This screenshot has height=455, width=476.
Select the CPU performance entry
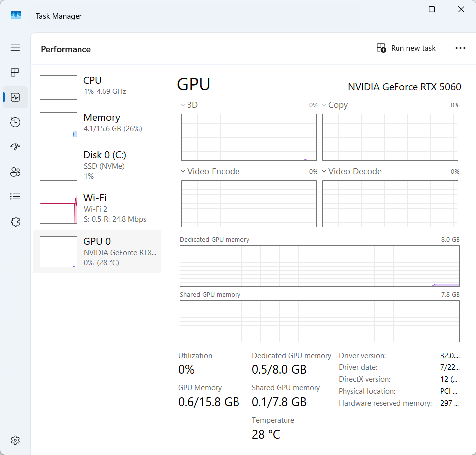pos(97,87)
